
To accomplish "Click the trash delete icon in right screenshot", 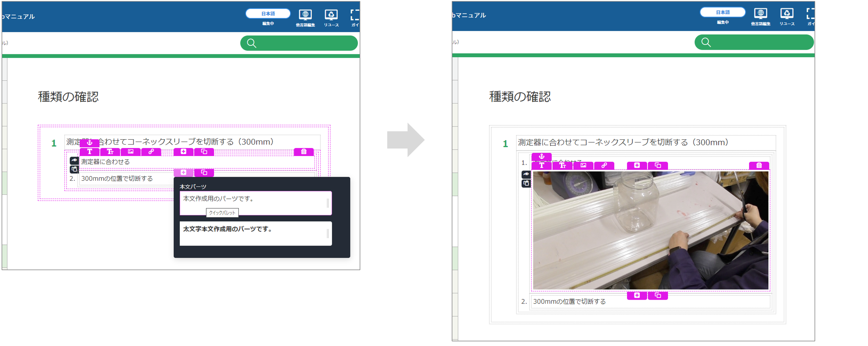I will coord(759,165).
